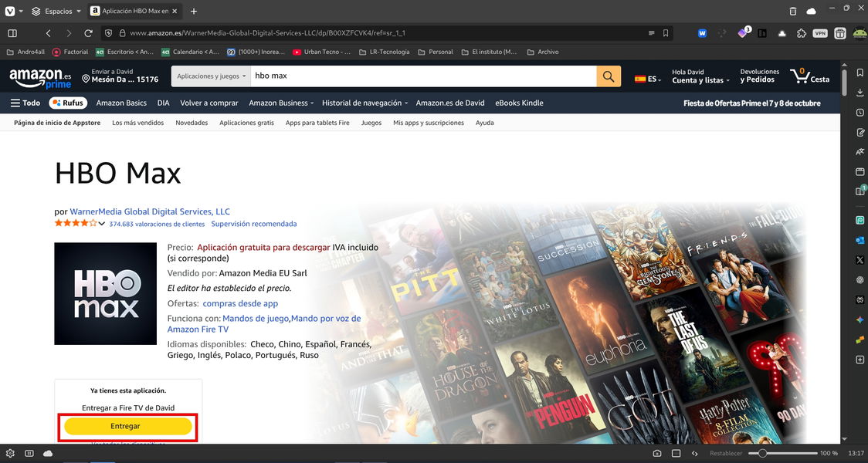Adjust the page zoom slider

782,453
